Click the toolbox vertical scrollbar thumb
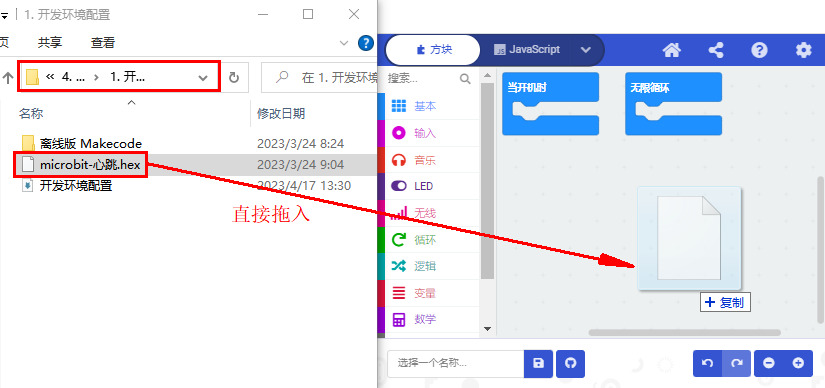The height and width of the screenshot is (388, 825). tap(487, 181)
